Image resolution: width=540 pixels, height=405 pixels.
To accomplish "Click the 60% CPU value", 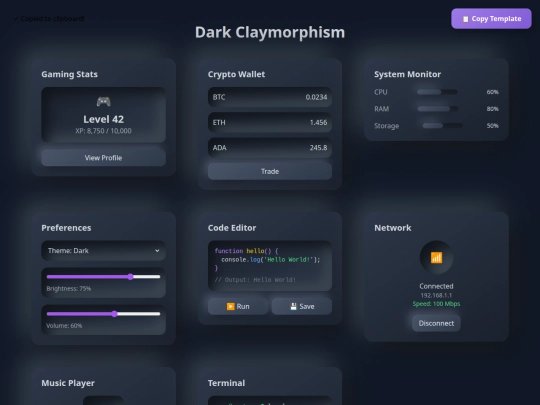I will [492, 92].
